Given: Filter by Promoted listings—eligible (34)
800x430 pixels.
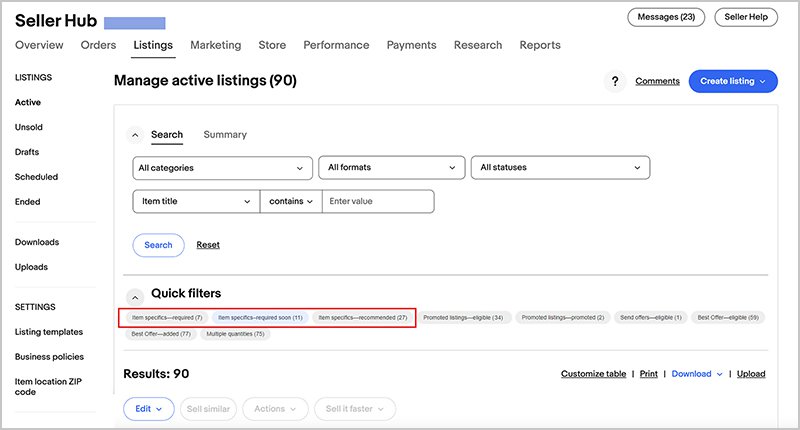Looking at the screenshot, I should click(x=463, y=318).
